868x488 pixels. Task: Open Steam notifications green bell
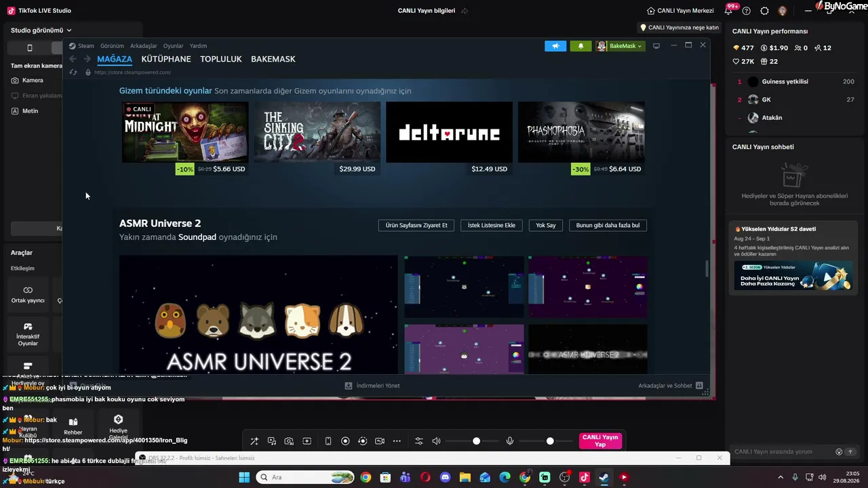tap(580, 46)
